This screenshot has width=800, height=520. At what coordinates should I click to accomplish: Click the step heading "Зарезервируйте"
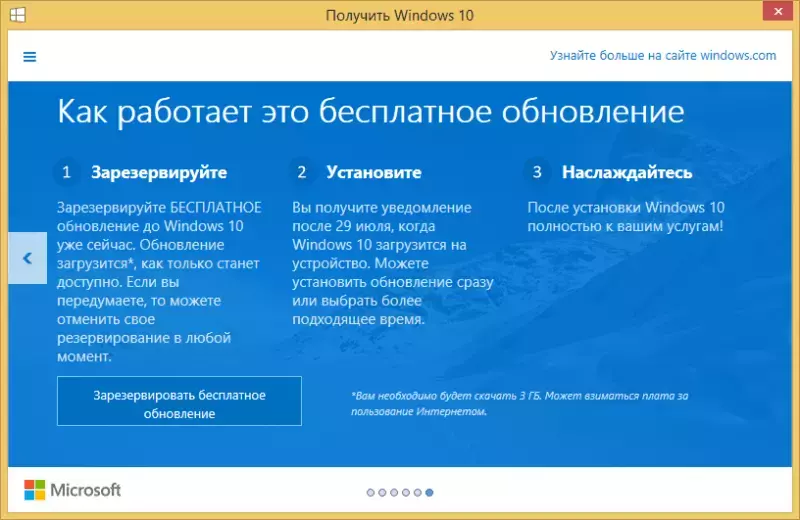click(159, 172)
